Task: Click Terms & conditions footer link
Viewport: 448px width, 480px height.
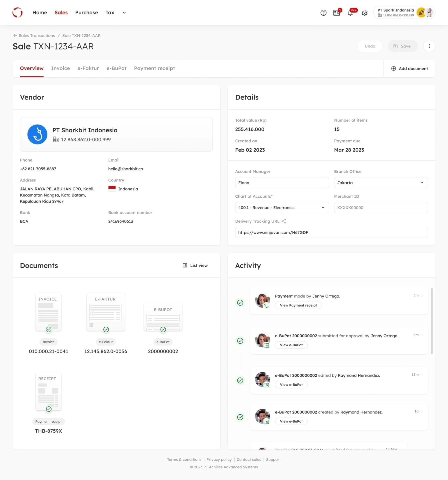Action: [x=184, y=459]
